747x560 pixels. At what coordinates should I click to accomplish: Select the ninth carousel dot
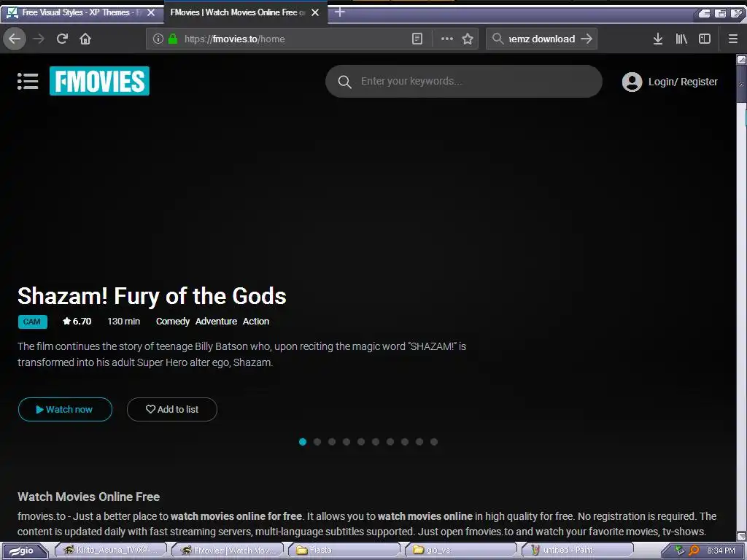(419, 442)
